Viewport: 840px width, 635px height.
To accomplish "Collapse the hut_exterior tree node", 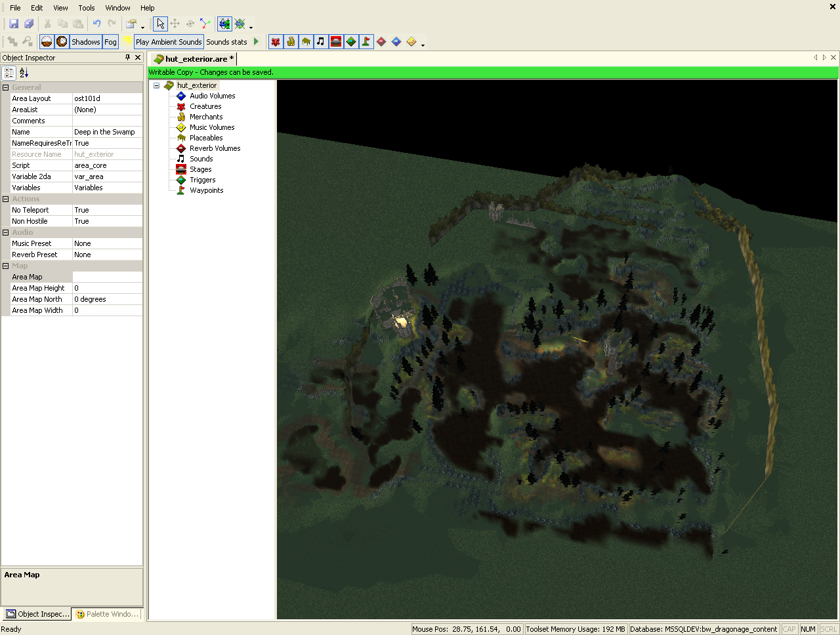I will click(156, 85).
